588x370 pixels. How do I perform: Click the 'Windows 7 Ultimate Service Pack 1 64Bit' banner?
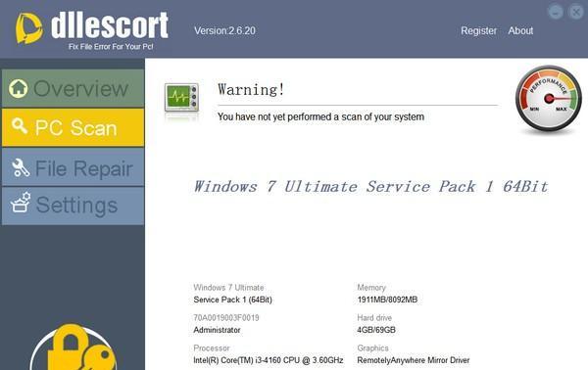pos(370,187)
